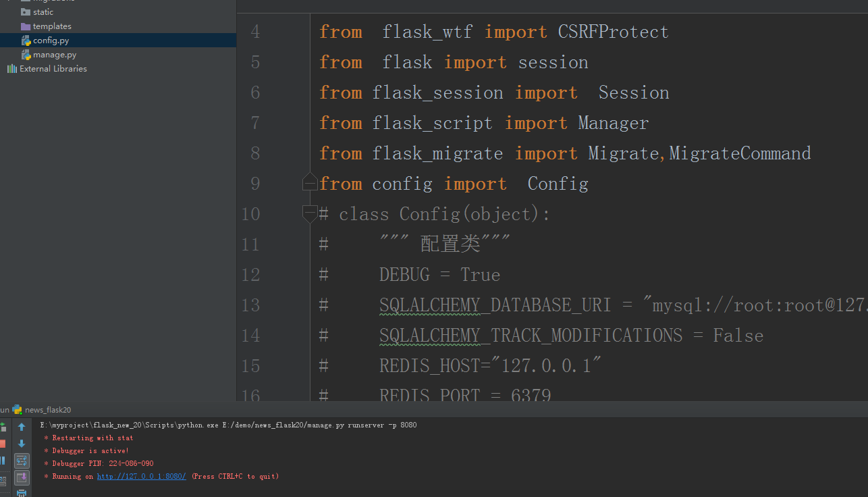Toggle scroll-to-end for the console
Image resolution: width=868 pixels, height=497 pixels.
pyautogui.click(x=22, y=477)
